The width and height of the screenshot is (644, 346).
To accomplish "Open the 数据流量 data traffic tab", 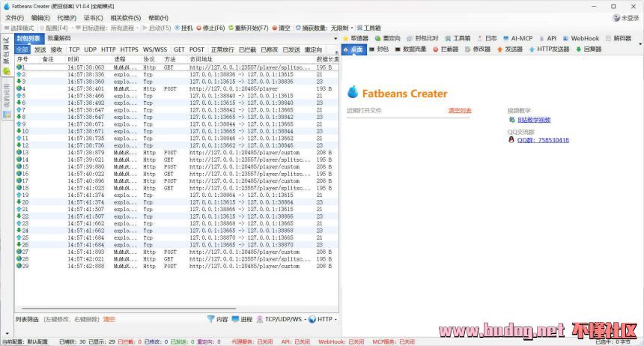I will pos(410,49).
